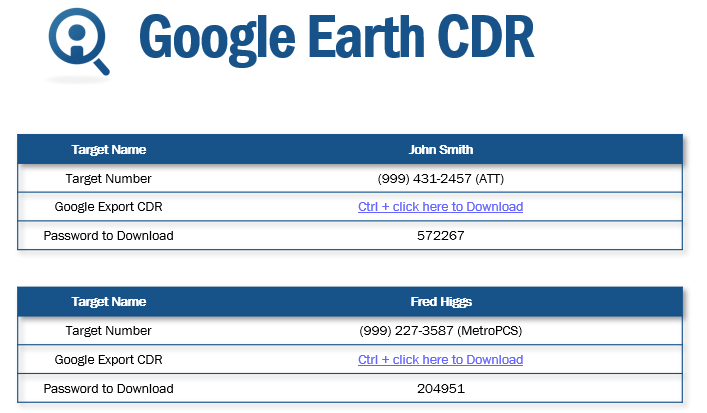Select password 204951

(x=441, y=389)
